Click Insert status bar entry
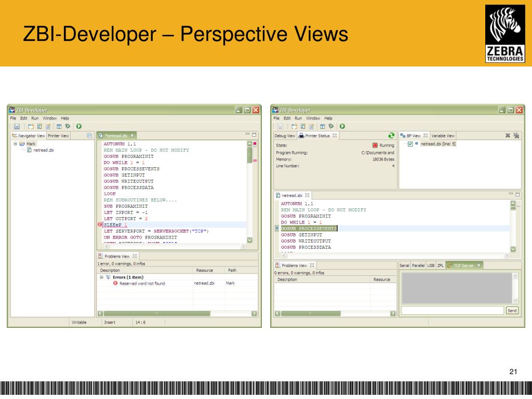This screenshot has height=399, width=532. click(110, 322)
